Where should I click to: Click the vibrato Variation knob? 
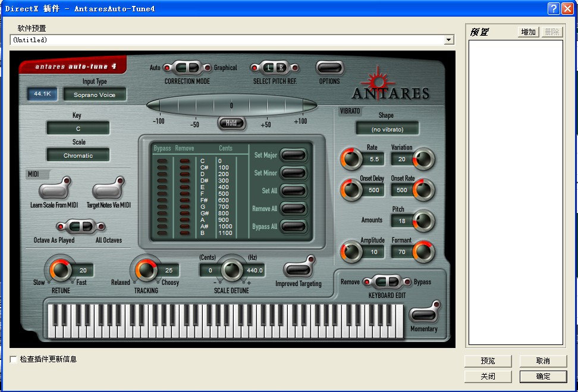coord(423,159)
